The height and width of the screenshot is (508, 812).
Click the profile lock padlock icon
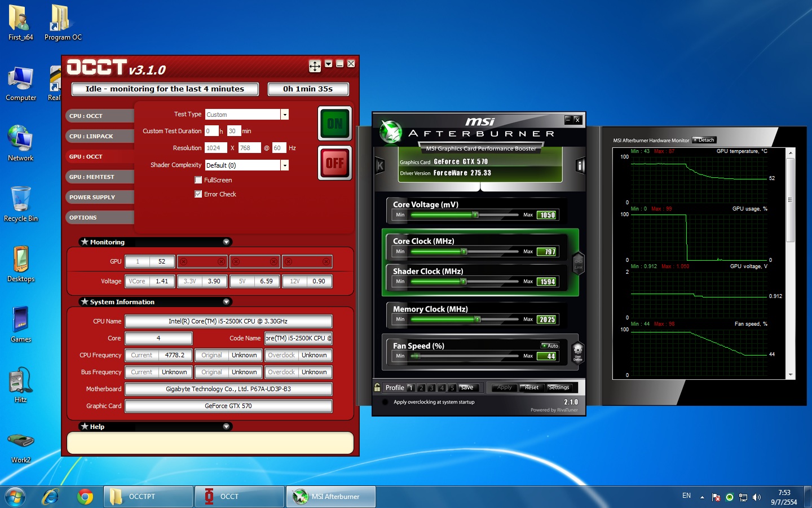click(377, 387)
